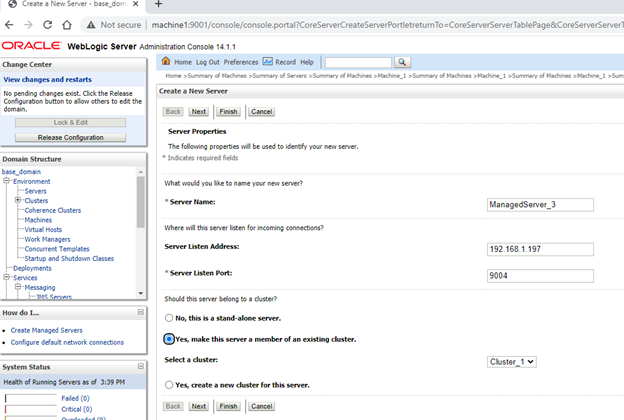Click the Oracle logo
Screen dimensions: 624x420
click(32, 45)
